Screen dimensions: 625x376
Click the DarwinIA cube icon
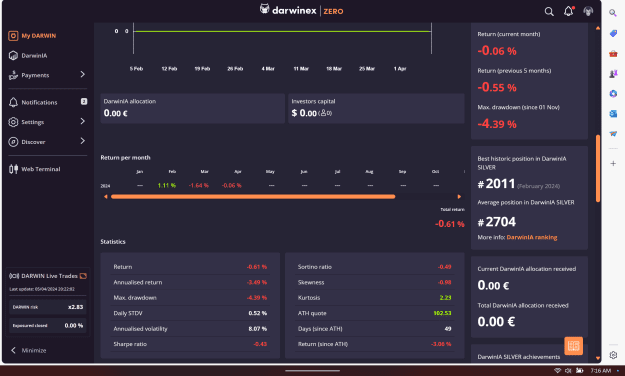tap(13, 55)
